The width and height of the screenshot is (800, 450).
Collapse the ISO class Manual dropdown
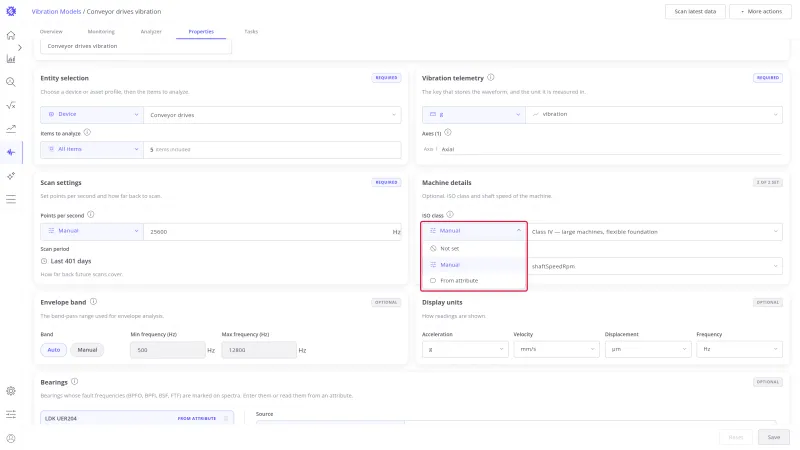point(474,231)
